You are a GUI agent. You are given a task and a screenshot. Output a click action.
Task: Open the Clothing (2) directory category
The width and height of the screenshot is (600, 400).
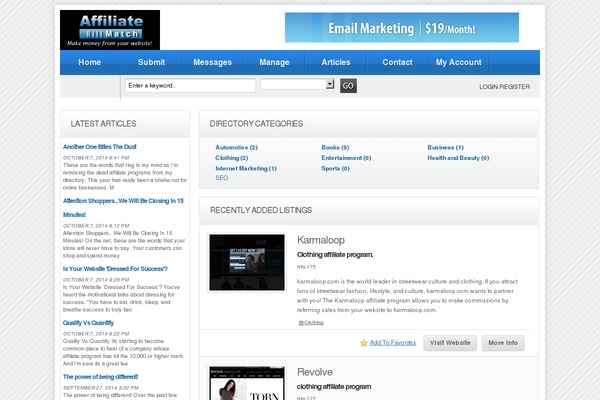point(232,158)
